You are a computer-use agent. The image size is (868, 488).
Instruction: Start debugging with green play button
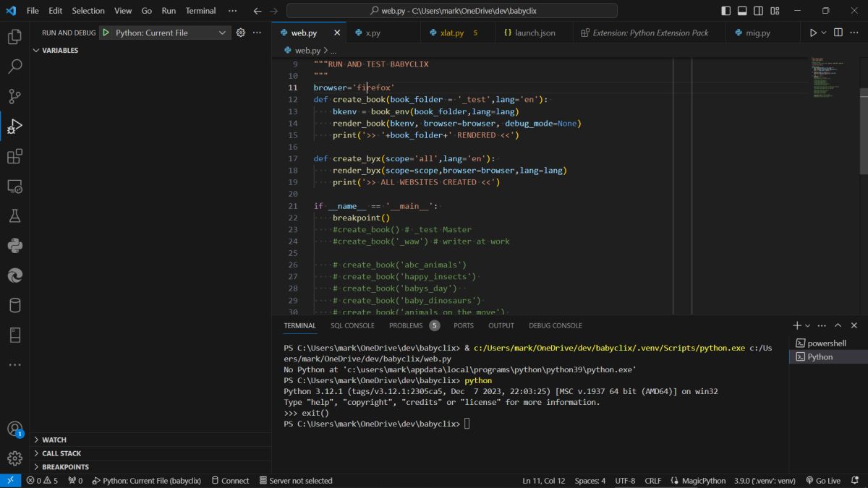tap(106, 33)
